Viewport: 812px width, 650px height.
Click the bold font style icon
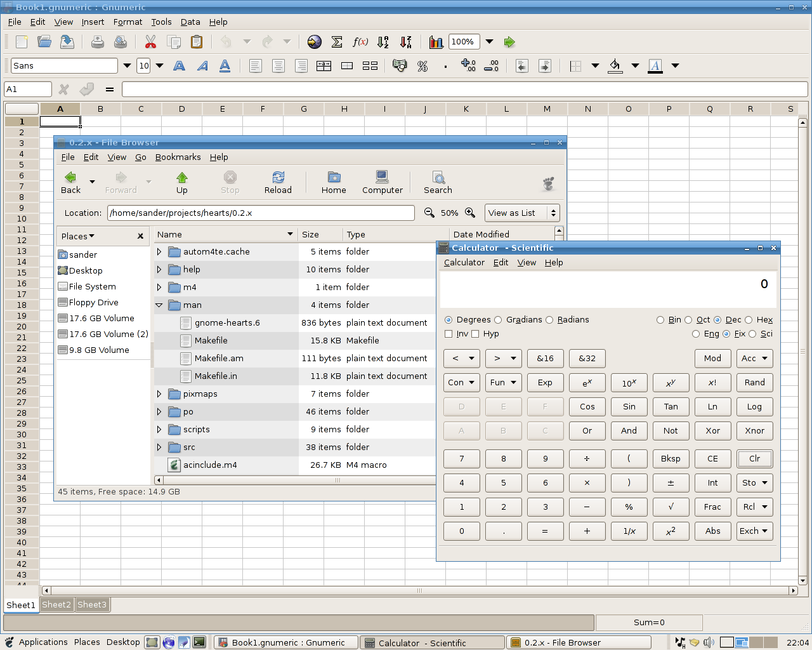coord(180,66)
